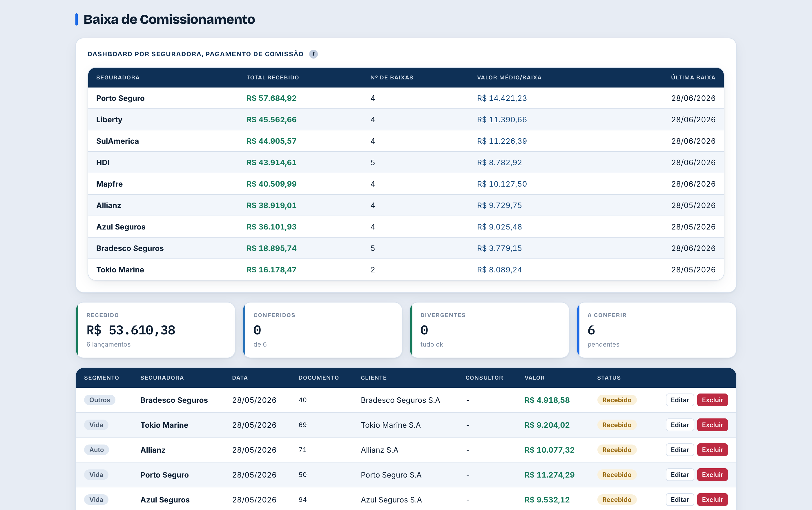Viewport: 812px width, 510px height.
Task: Select the HDI row in dashboard
Action: coord(406,163)
